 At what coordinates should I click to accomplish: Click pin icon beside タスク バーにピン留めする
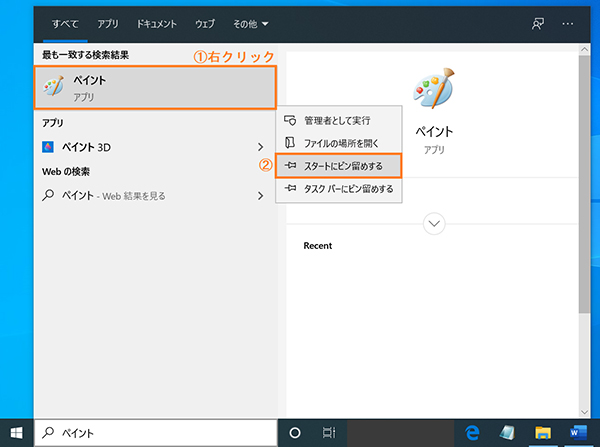click(x=290, y=188)
